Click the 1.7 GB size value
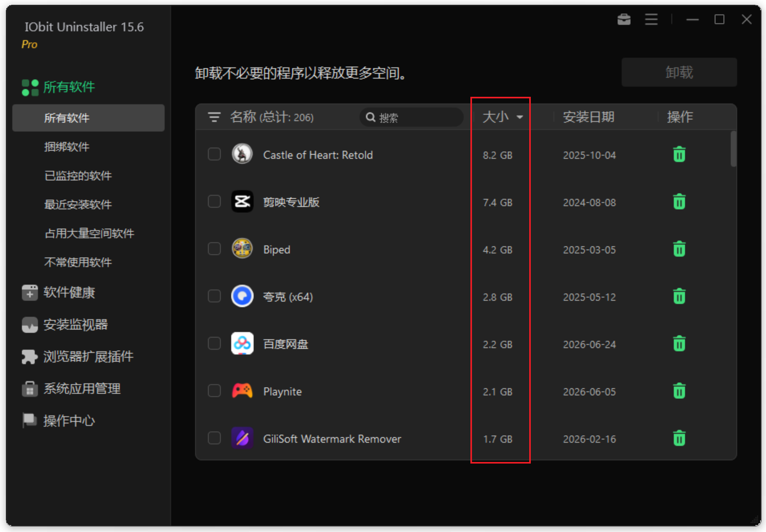The width and height of the screenshot is (766, 532). pyautogui.click(x=498, y=439)
